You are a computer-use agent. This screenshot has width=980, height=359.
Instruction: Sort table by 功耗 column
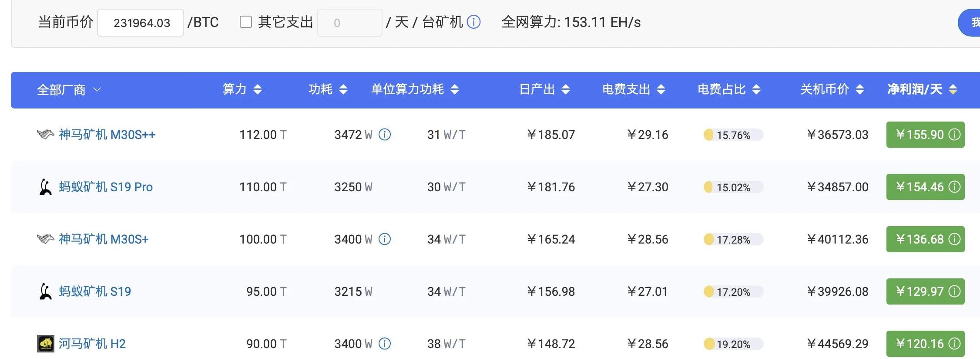pos(328,89)
